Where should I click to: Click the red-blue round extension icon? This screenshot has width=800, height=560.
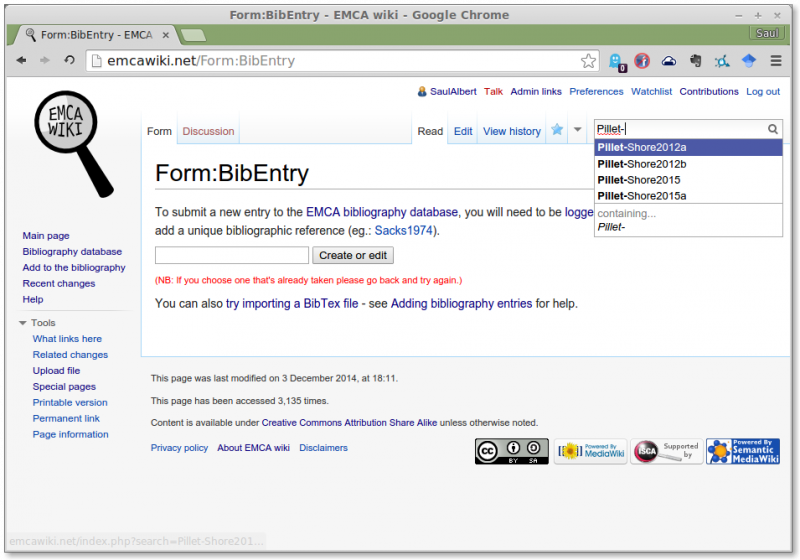pyautogui.click(x=642, y=61)
